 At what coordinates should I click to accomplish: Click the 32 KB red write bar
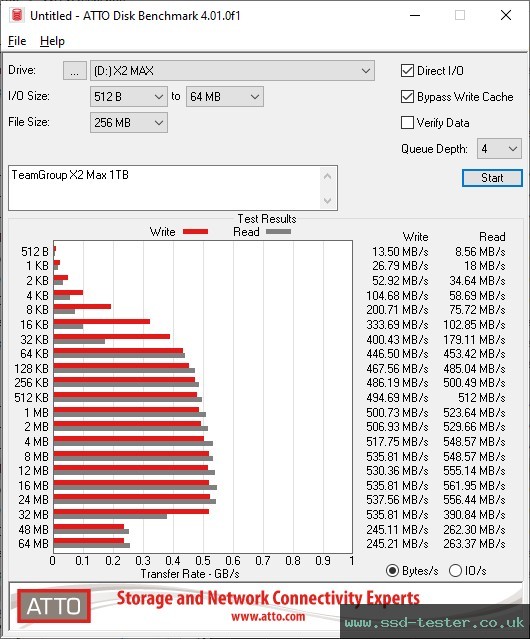pyautogui.click(x=112, y=337)
